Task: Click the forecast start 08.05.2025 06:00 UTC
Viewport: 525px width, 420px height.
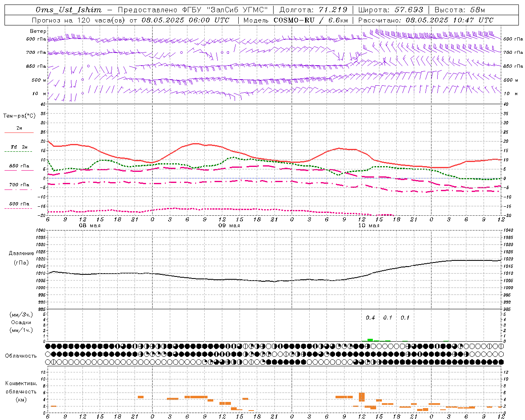Action: tap(185, 20)
